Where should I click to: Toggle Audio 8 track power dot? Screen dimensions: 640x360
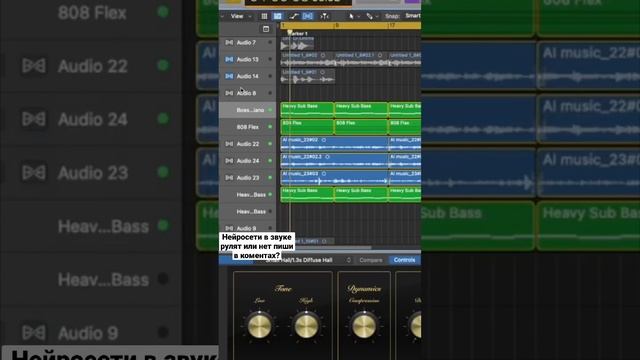coord(270,93)
